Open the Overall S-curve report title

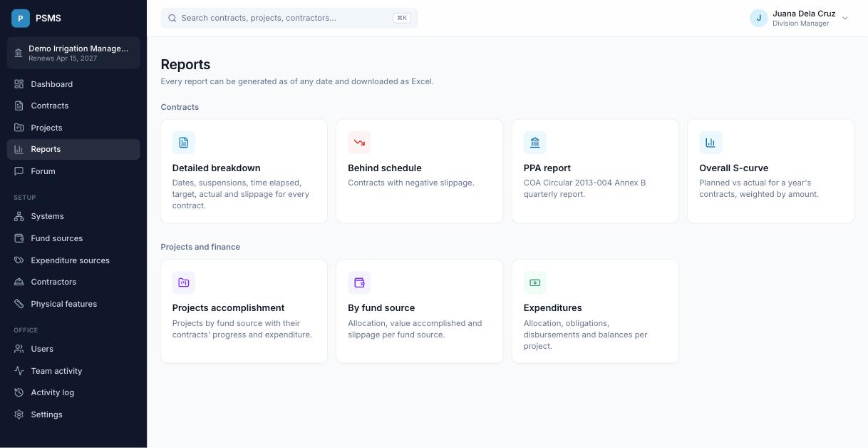734,168
